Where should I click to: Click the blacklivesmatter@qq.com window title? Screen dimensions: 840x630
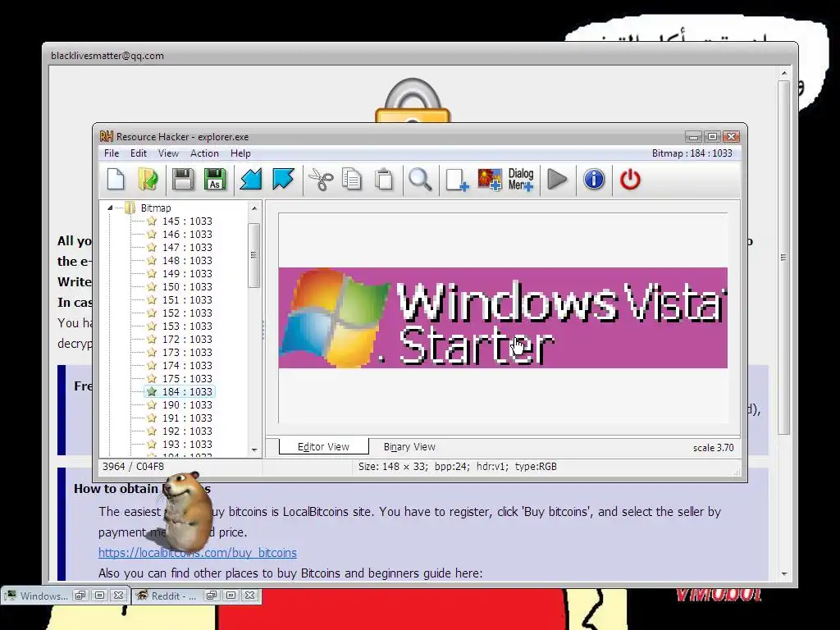(x=107, y=56)
